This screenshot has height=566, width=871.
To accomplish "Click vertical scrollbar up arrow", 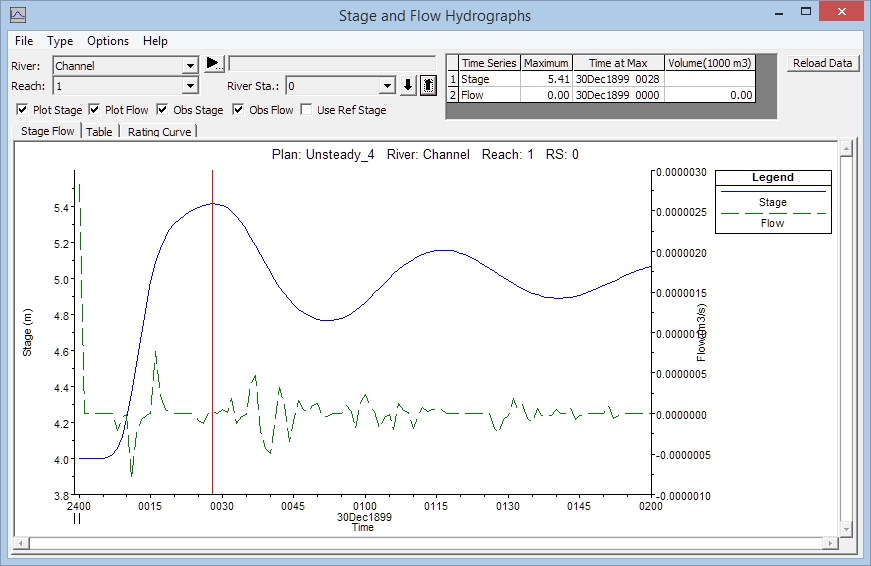I will [846, 148].
